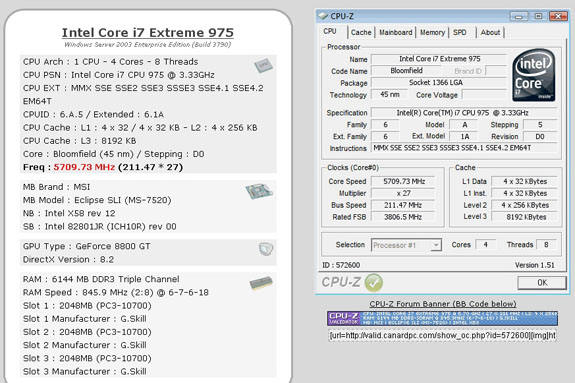The width and height of the screenshot is (575, 383).
Task: Minimize the CPU-Z window
Action: coord(519,16)
